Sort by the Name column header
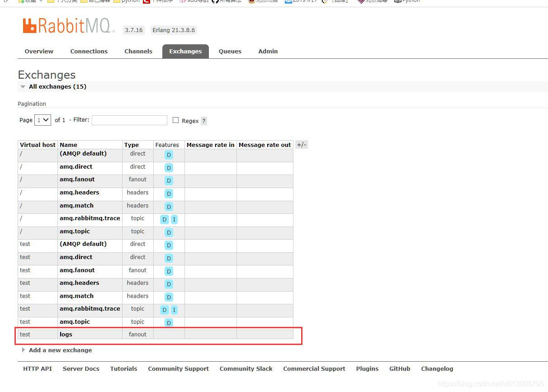 click(x=68, y=145)
